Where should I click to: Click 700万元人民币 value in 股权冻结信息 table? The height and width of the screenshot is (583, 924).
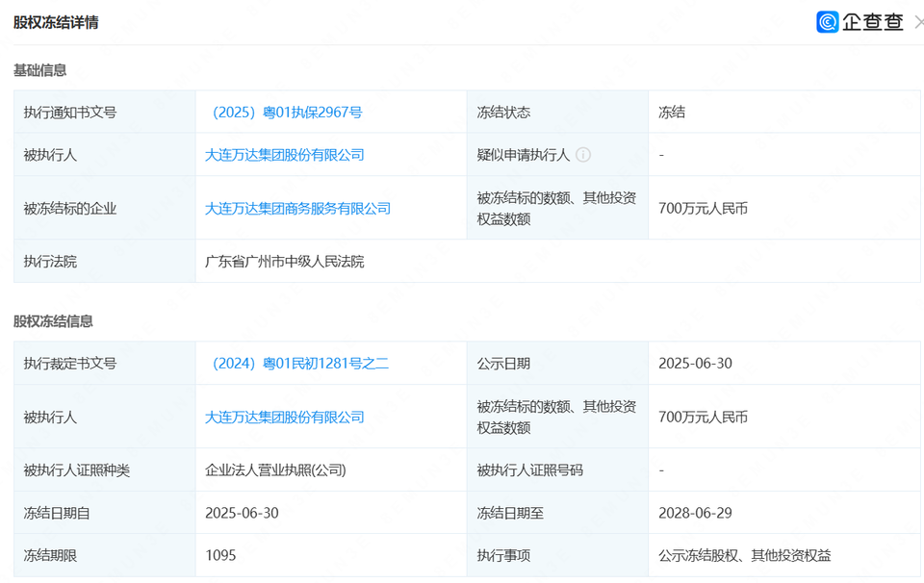pos(703,418)
